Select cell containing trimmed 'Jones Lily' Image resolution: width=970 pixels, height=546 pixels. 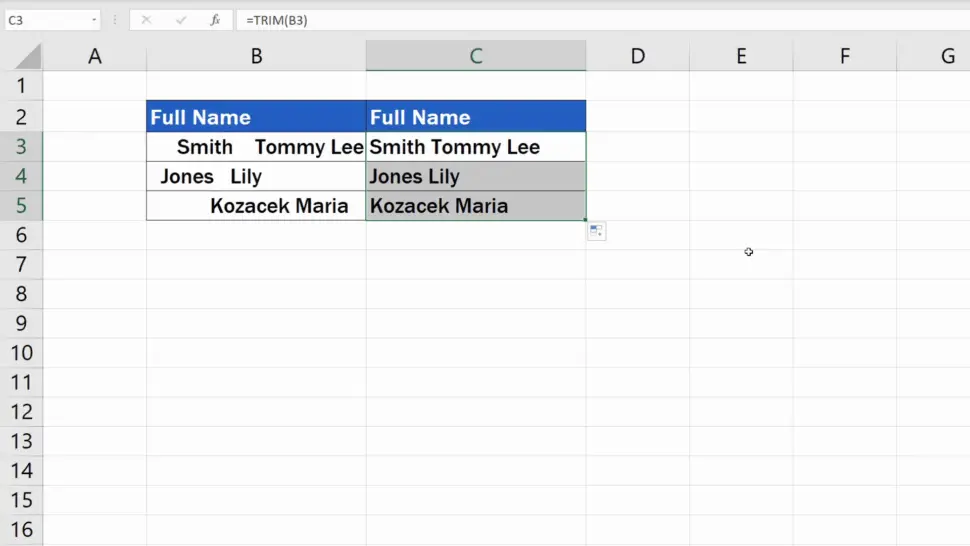pyautogui.click(x=476, y=177)
